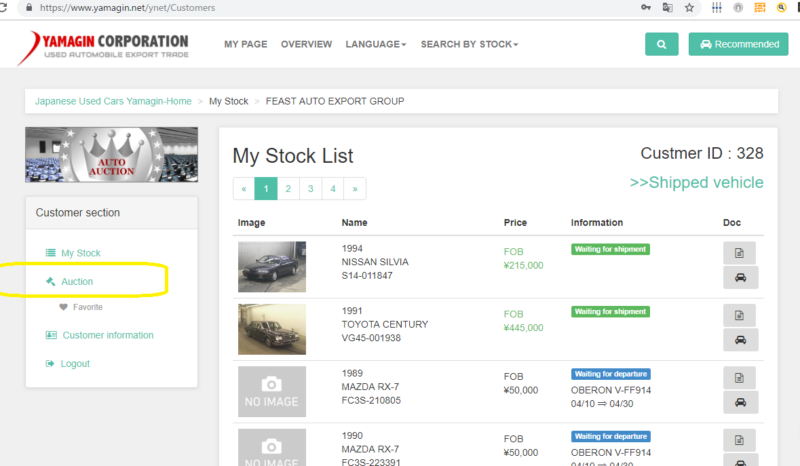Open the Shipped vehicle link
The image size is (800, 466).
coord(696,182)
